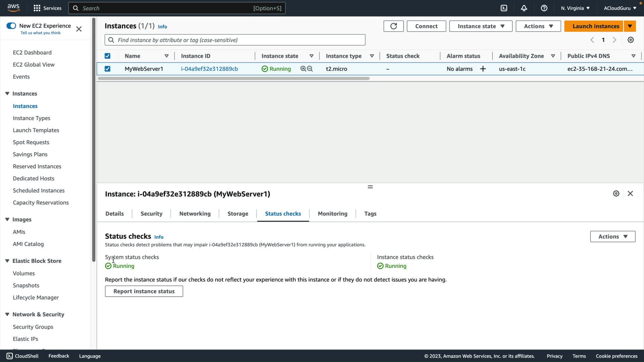Collapse the Elastic Block Store section
The height and width of the screenshot is (362, 644).
point(7,261)
